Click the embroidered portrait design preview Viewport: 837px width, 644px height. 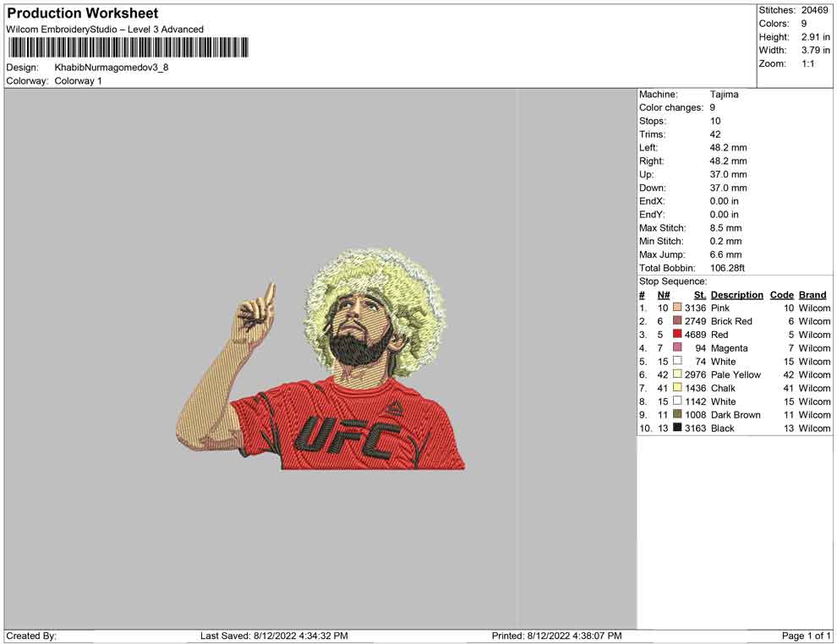[320, 360]
